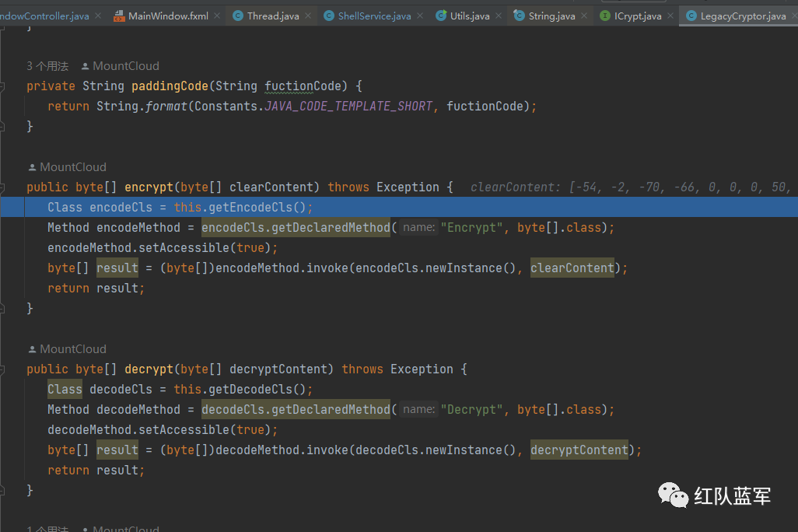The height and width of the screenshot is (532, 798).
Task: Click the getDecodeCls call
Action: pyautogui.click(x=250, y=390)
